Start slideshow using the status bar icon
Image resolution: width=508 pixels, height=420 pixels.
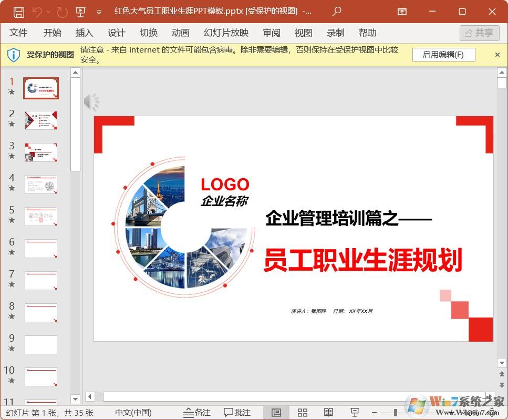click(355, 412)
